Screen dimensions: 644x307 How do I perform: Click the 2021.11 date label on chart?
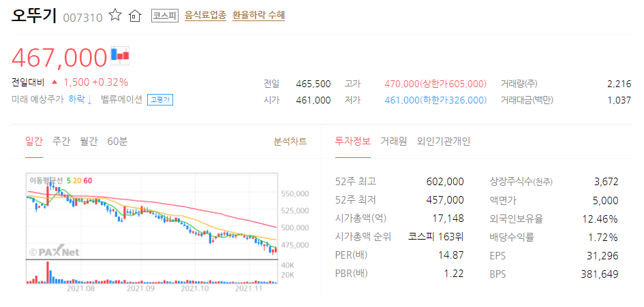[x=247, y=289]
